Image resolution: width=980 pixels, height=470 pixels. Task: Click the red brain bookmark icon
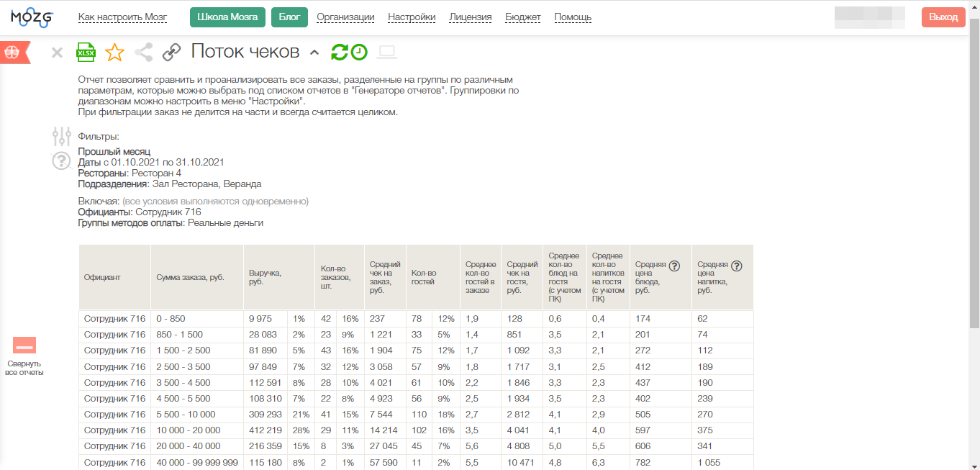[13, 53]
